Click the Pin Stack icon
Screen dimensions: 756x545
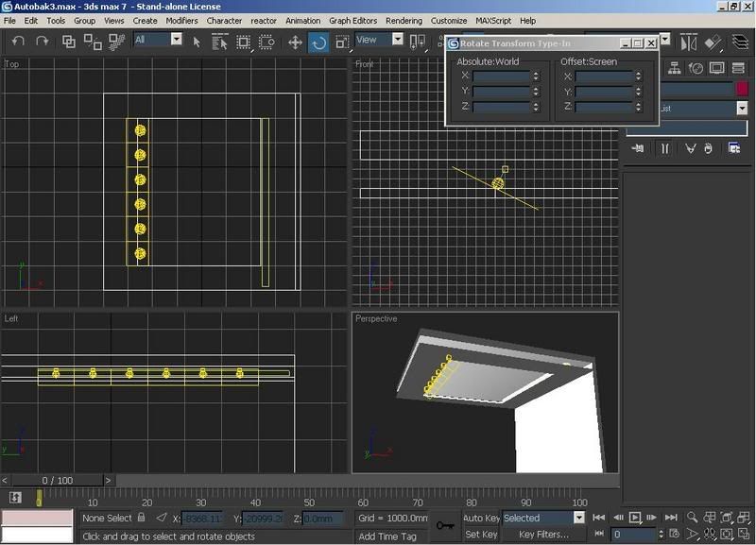coord(638,148)
